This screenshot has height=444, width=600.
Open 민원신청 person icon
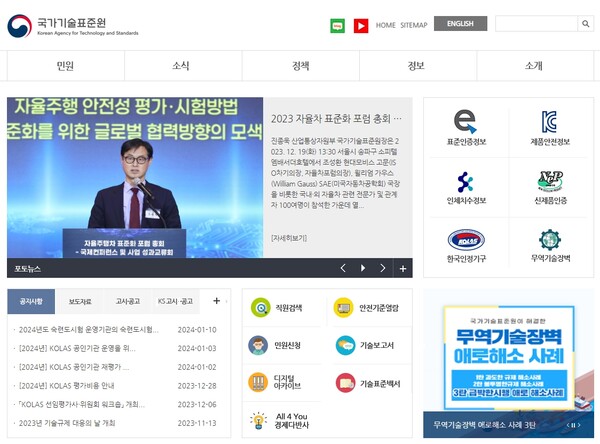click(x=258, y=345)
